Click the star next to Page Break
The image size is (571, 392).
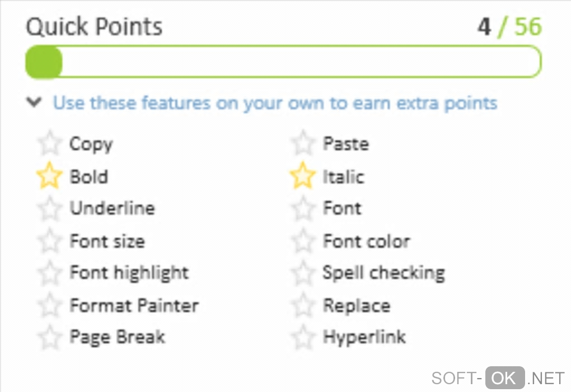[49, 337]
